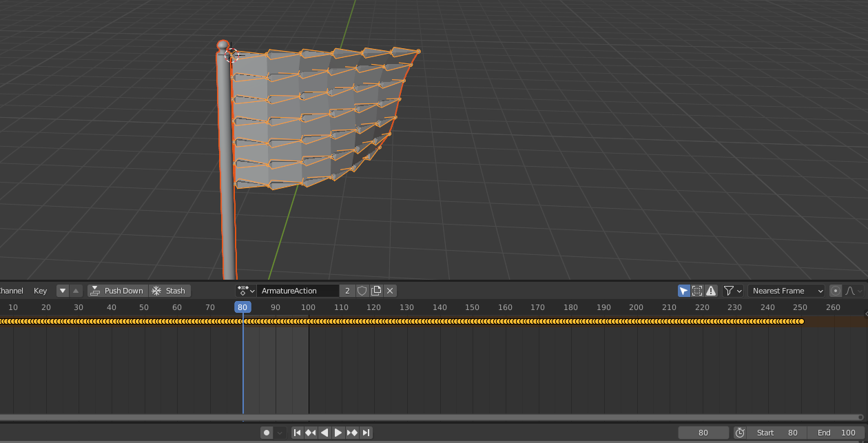Click the current frame marker at 80
868x443 pixels.
click(242, 307)
